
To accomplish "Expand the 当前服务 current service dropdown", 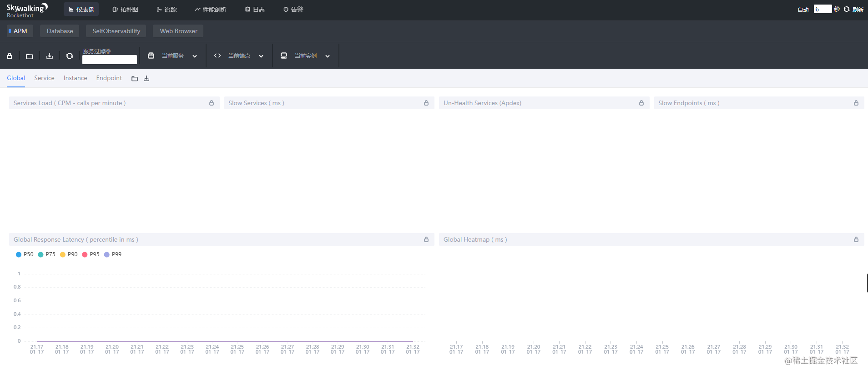I will tap(173, 56).
